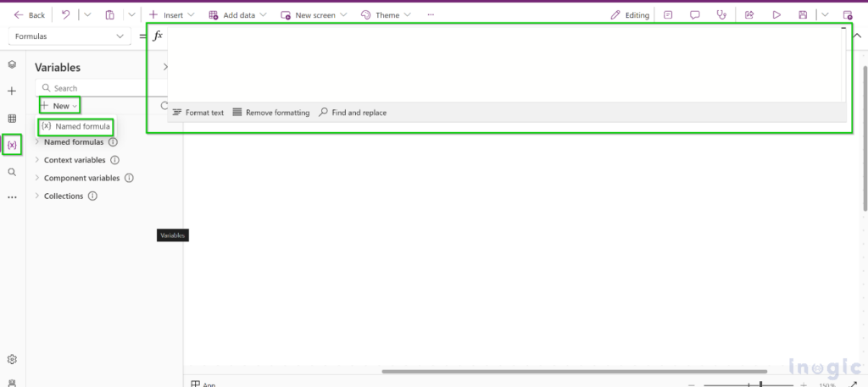The image size is (868, 387).
Task: Open the Settings gear icon
Action: pyautogui.click(x=12, y=359)
